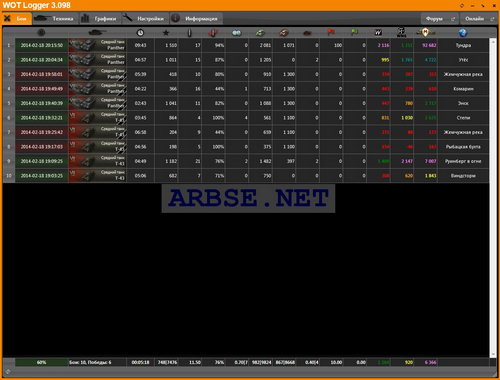Switch to the Техника tab
This screenshot has height=380, width=500.
(55, 19)
